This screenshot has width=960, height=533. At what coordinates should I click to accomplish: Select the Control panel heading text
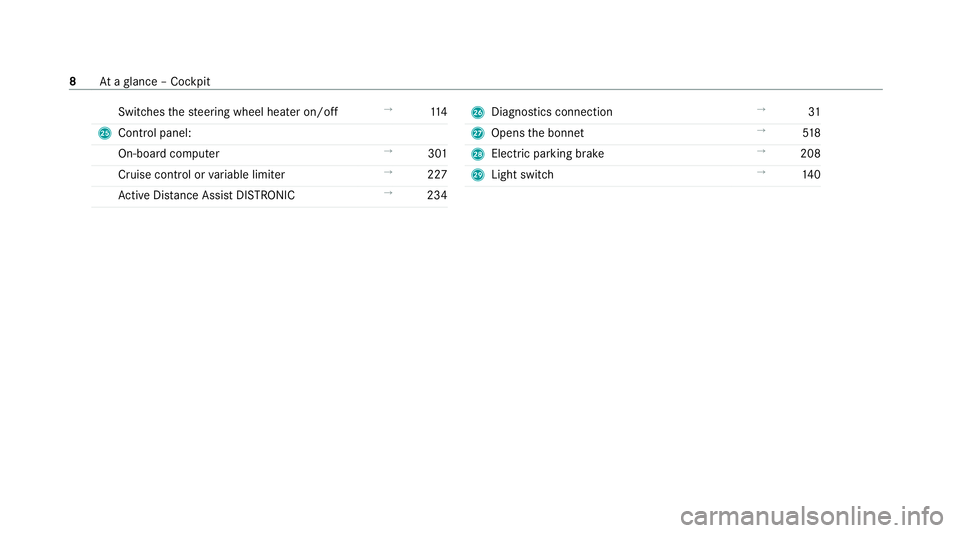click(155, 133)
